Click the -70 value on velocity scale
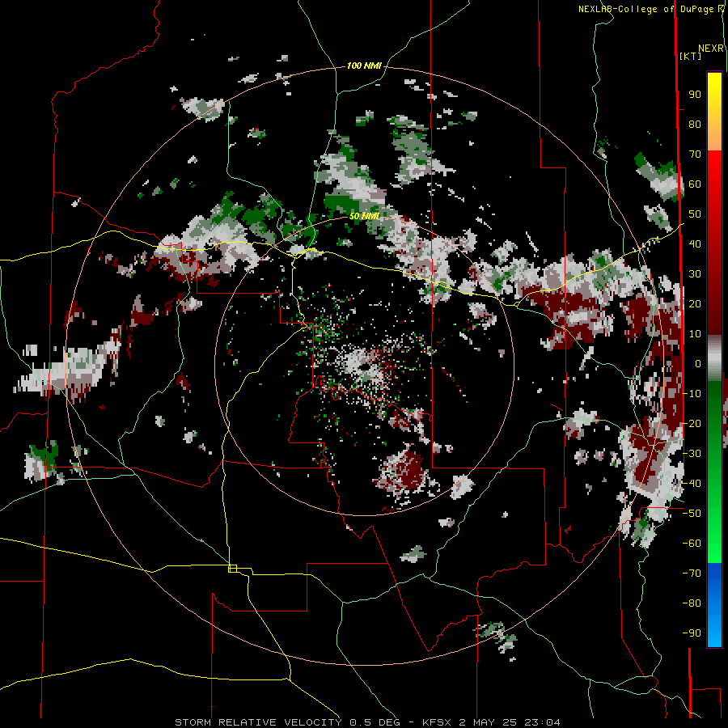 click(692, 574)
